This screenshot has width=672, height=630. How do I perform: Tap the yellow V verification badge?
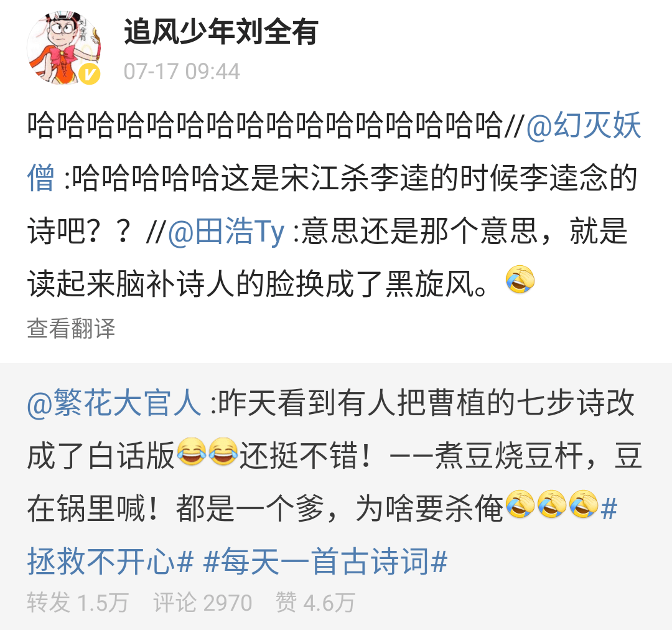click(x=90, y=74)
